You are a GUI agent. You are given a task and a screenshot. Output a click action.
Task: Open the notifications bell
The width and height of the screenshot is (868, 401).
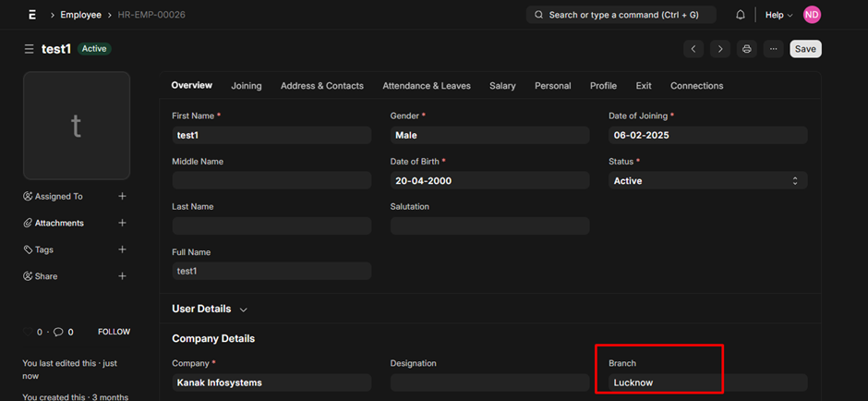[x=741, y=15]
